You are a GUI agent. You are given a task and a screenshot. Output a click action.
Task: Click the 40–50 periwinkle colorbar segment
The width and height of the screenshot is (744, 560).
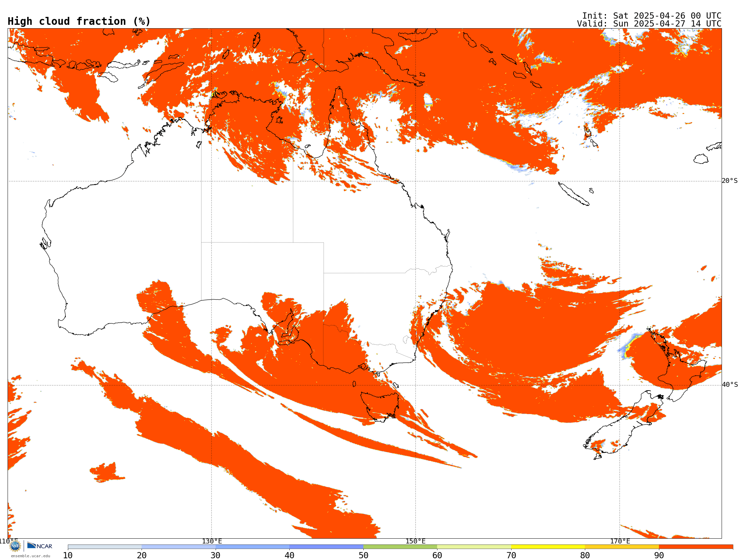tap(326, 547)
